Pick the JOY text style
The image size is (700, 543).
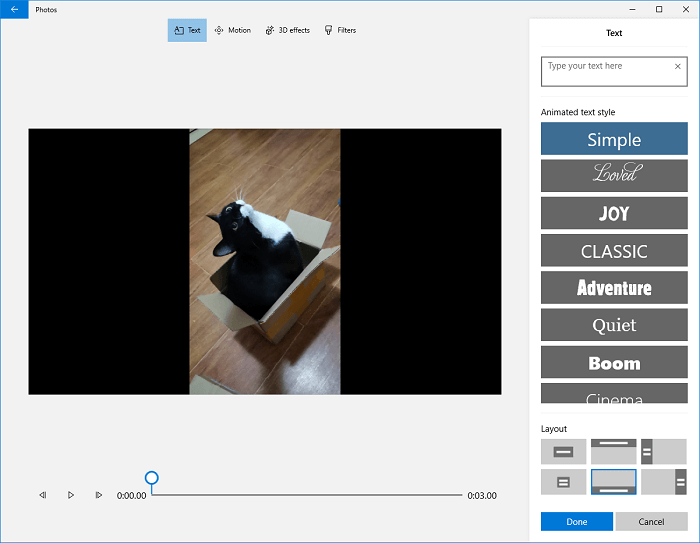click(614, 213)
